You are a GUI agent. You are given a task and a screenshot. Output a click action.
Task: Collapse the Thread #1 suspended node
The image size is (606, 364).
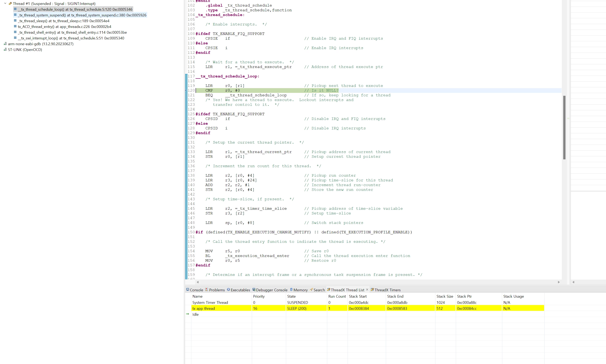(5, 3)
